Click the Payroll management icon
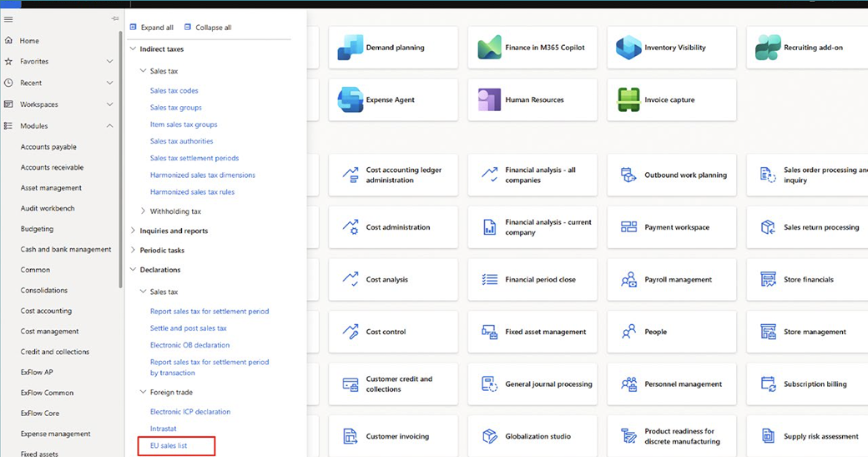 click(x=628, y=280)
